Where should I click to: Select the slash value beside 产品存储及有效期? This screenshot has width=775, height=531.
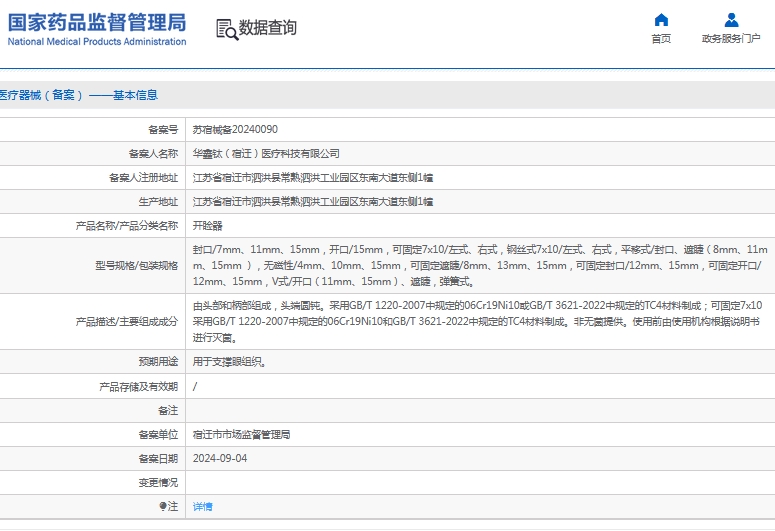pyautogui.click(x=195, y=387)
